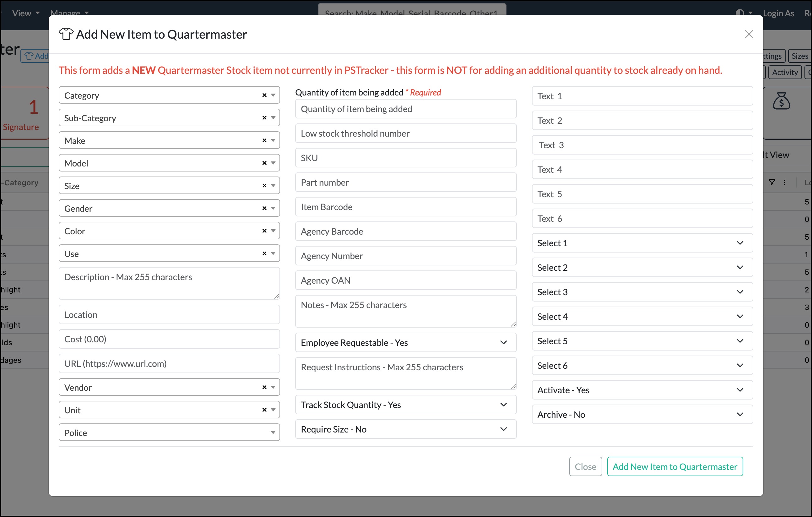Image resolution: width=812 pixels, height=517 pixels.
Task: Click the Text 4 input field
Action: coord(642,170)
